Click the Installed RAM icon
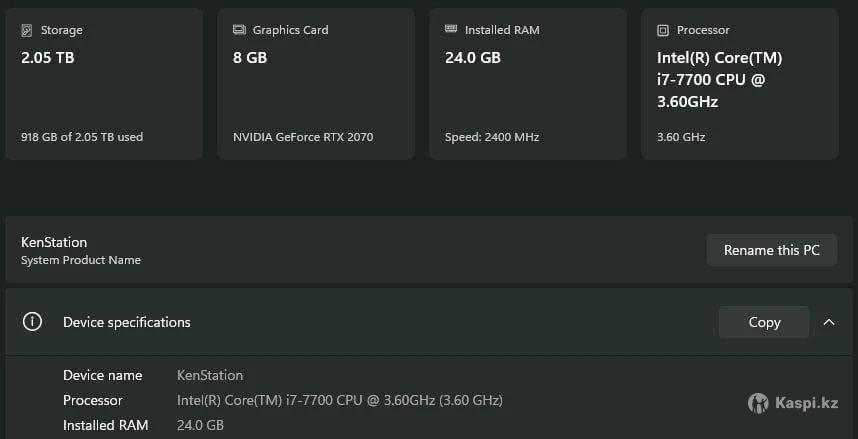The width and height of the screenshot is (858, 439). coord(451,30)
